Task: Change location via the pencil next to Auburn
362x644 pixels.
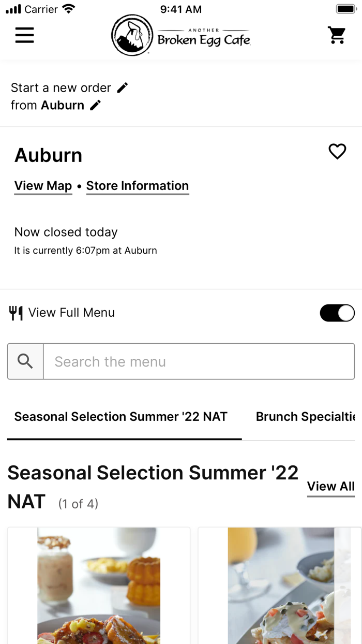Action: (x=95, y=105)
